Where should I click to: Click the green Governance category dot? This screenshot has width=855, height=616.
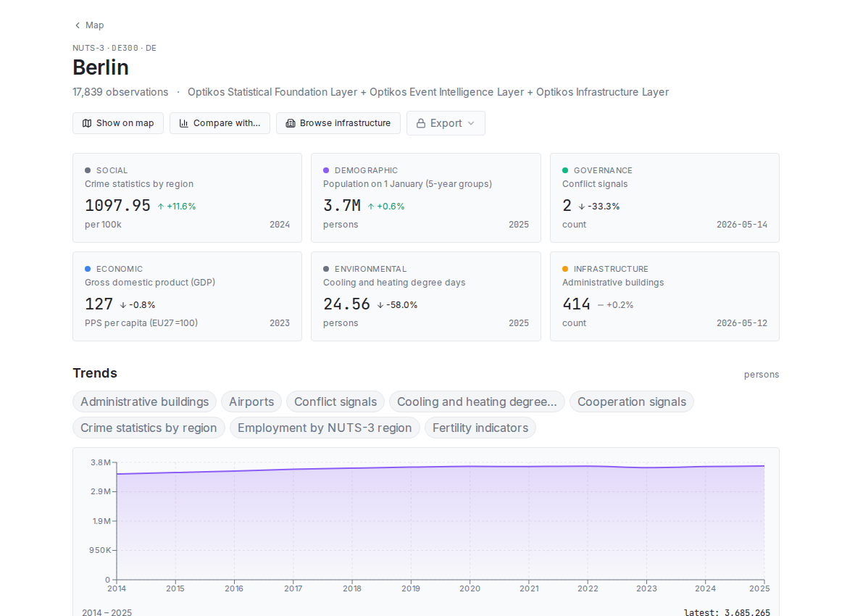coord(565,170)
